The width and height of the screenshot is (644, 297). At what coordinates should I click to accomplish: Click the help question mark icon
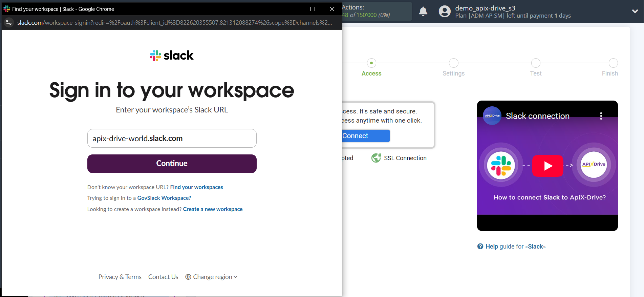480,247
